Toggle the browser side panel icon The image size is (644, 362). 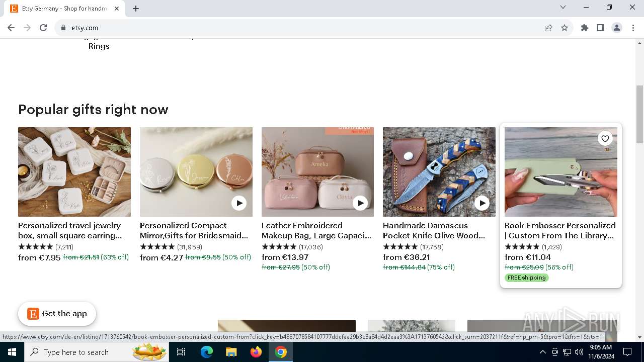[x=601, y=28]
